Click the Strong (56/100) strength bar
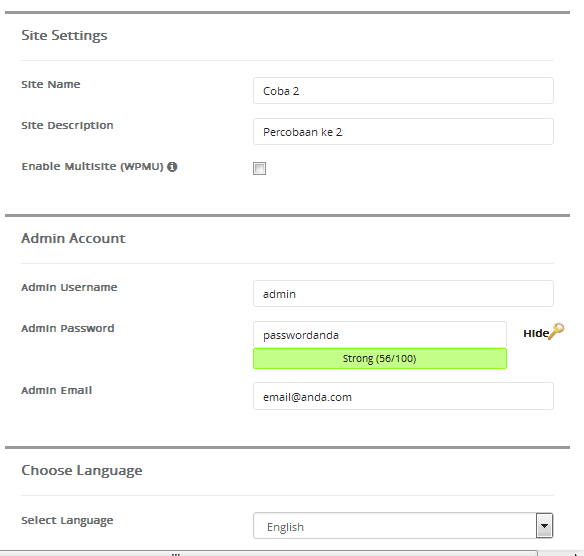This screenshot has height=556, width=584. (380, 358)
